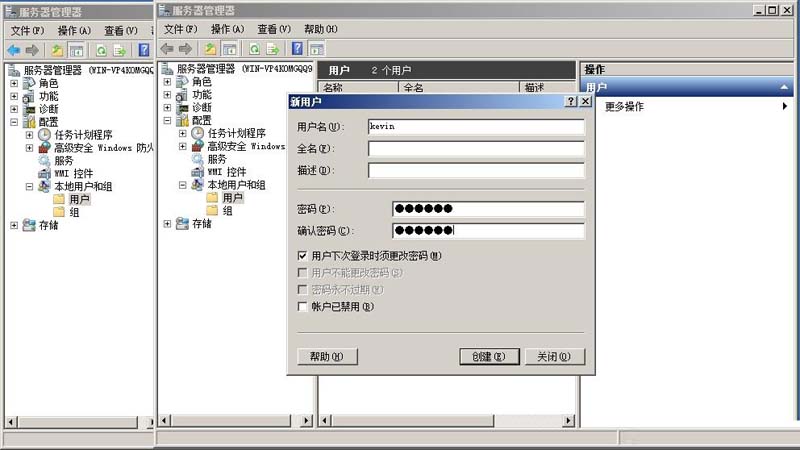
Task: Select 高级安全 Windows in left window tree
Action: 104,148
